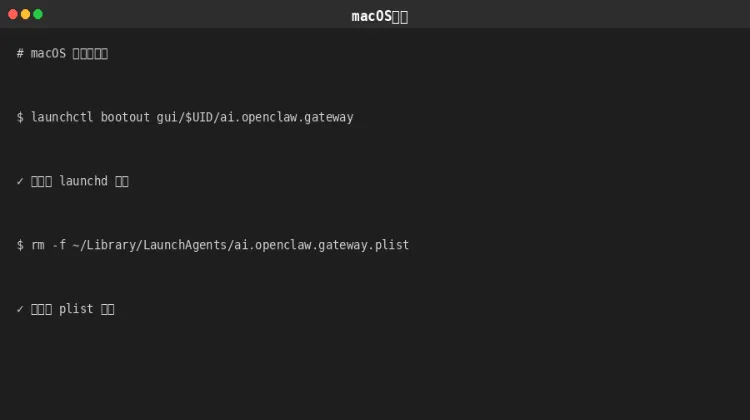The height and width of the screenshot is (420, 750).
Task: Click empty terminal area below the output
Action: 375,370
